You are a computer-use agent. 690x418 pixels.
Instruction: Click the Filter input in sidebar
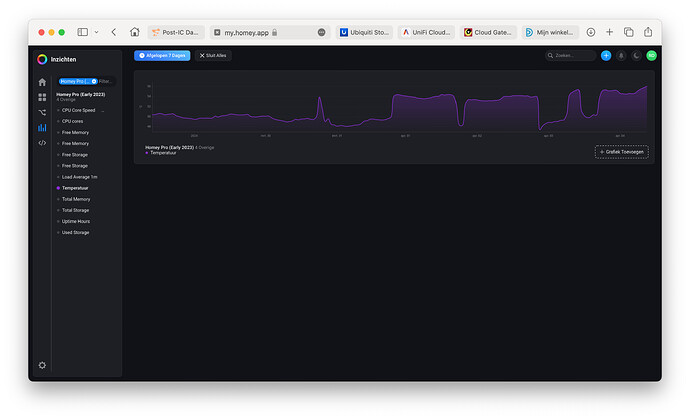click(x=106, y=81)
